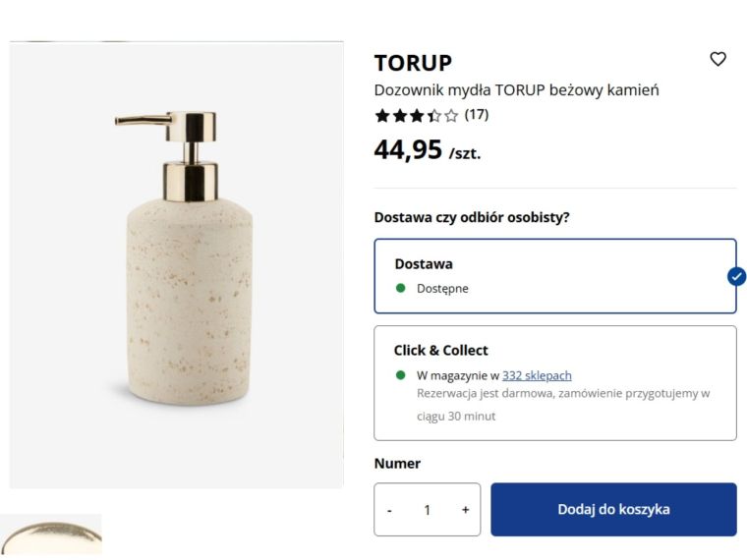Increase quantity with the plus button
The image size is (747, 560).
coord(465,510)
